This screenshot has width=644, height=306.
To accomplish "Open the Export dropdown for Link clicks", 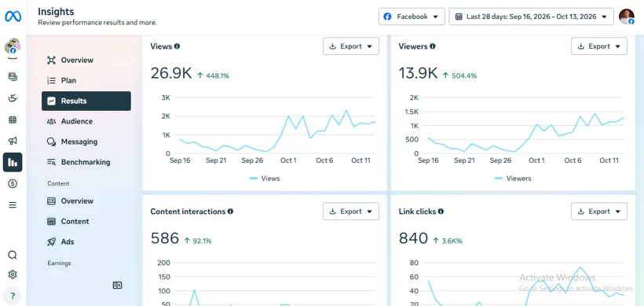I will coord(599,212).
